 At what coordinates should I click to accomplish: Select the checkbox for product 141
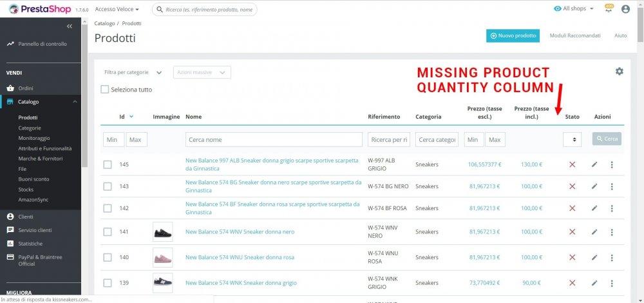[x=107, y=232]
